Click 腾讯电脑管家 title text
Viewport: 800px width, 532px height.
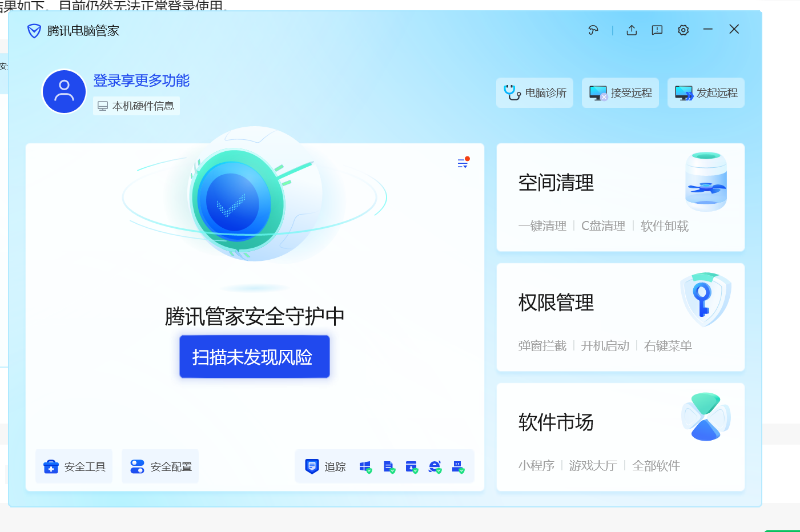(x=83, y=31)
